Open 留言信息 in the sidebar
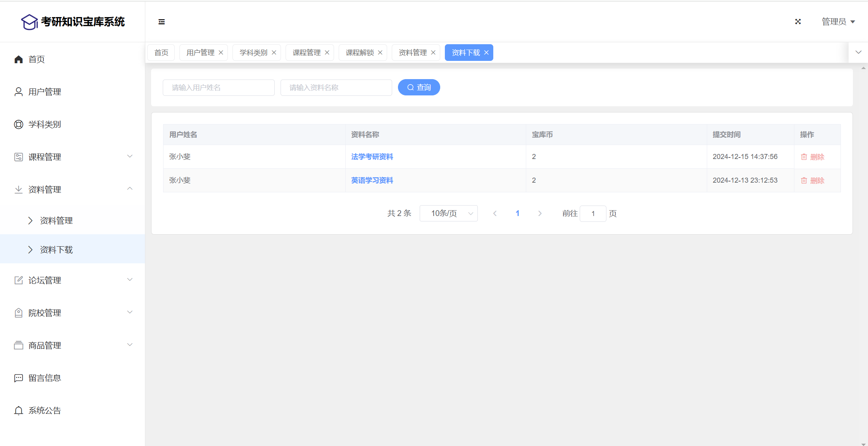868x446 pixels. pos(45,378)
